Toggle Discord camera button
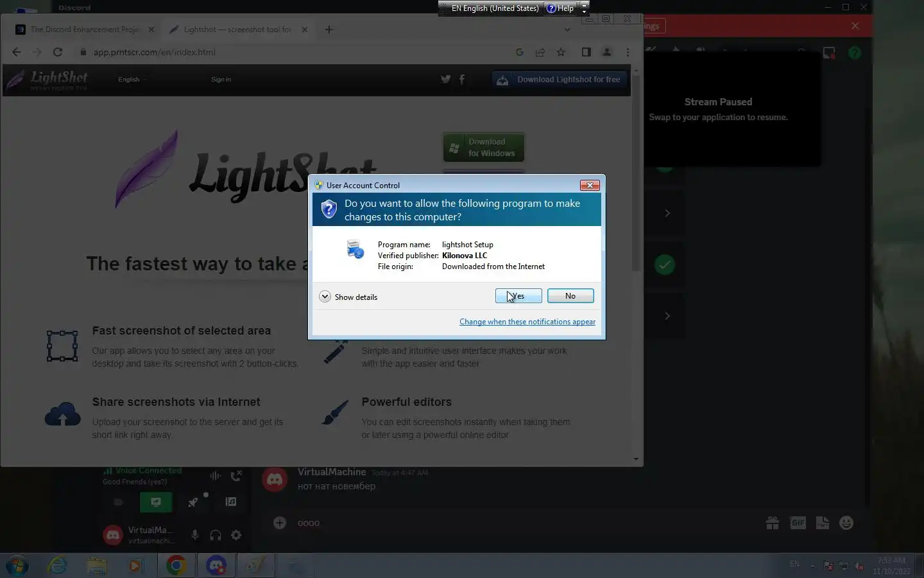Image resolution: width=924 pixels, height=578 pixels. (118, 502)
